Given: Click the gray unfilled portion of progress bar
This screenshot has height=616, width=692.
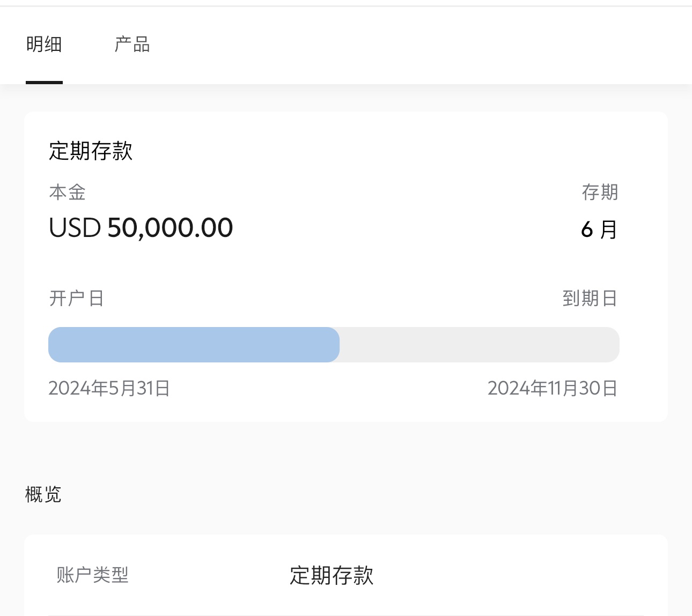Looking at the screenshot, I should (480, 345).
